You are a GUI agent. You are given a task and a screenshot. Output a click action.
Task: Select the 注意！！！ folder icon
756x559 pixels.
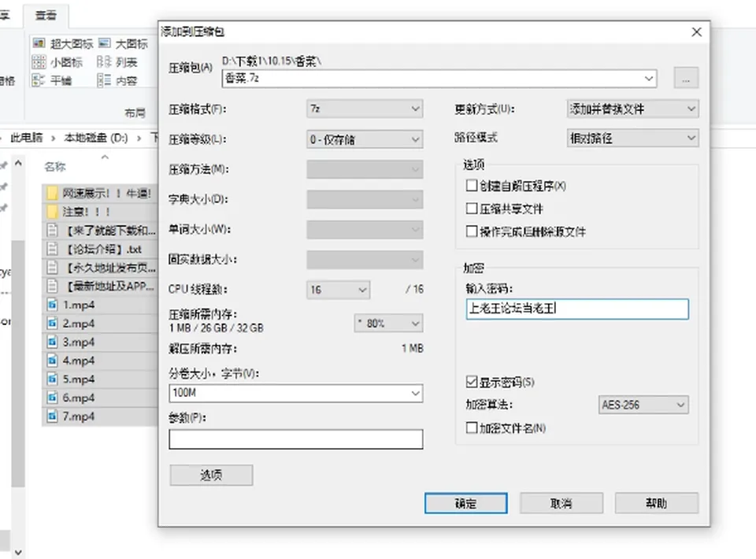53,212
